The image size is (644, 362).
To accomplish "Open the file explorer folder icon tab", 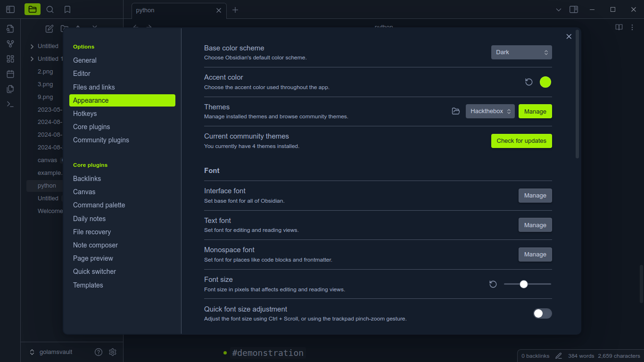I will (32, 9).
